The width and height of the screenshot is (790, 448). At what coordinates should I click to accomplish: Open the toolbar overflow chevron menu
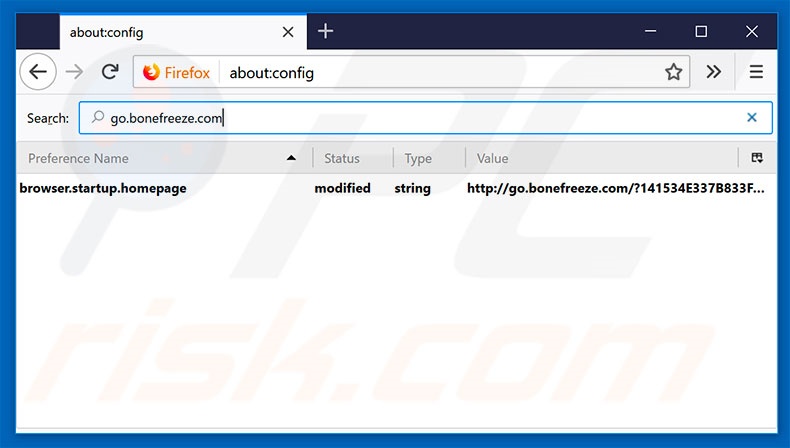(713, 72)
